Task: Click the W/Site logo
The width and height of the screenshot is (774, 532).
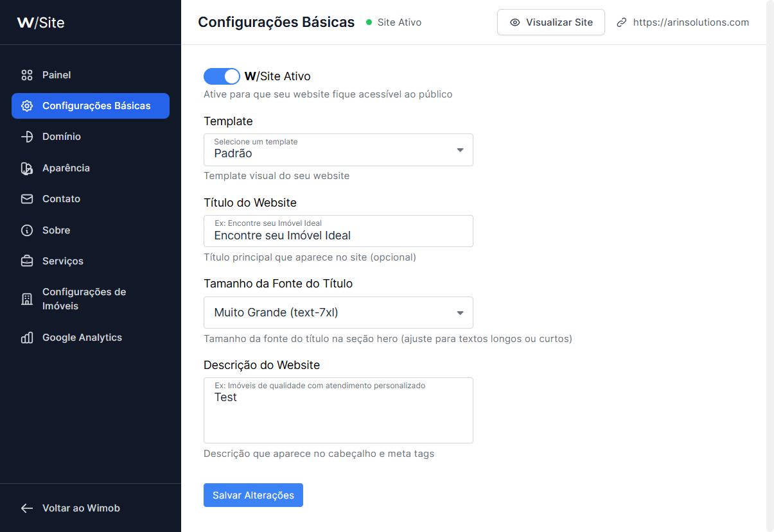Action: pyautogui.click(x=40, y=22)
